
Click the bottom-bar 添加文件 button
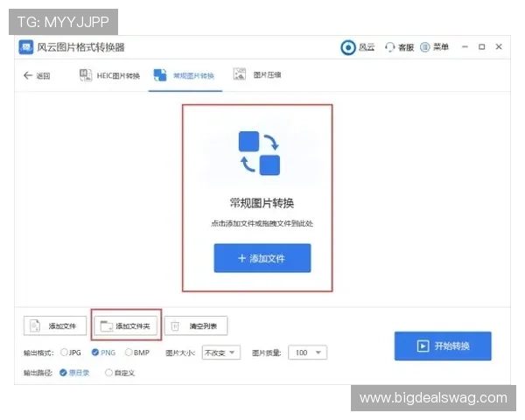click(x=55, y=325)
